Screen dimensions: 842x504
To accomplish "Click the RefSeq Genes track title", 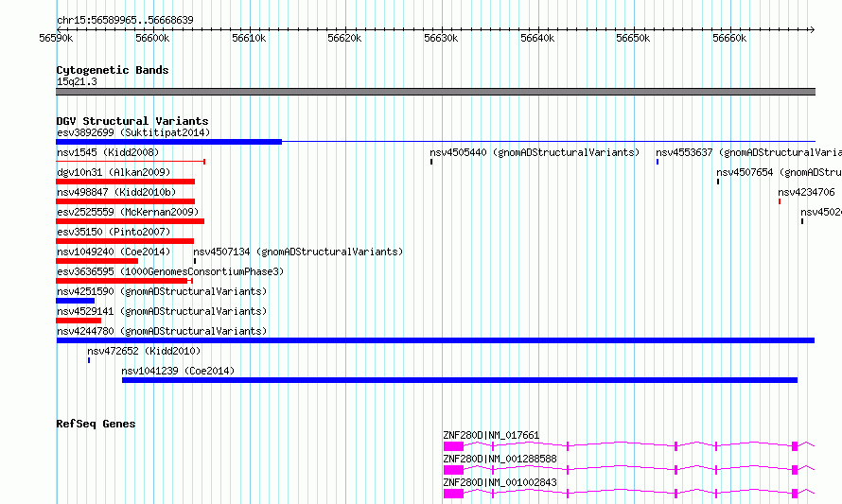I will click(x=96, y=424).
